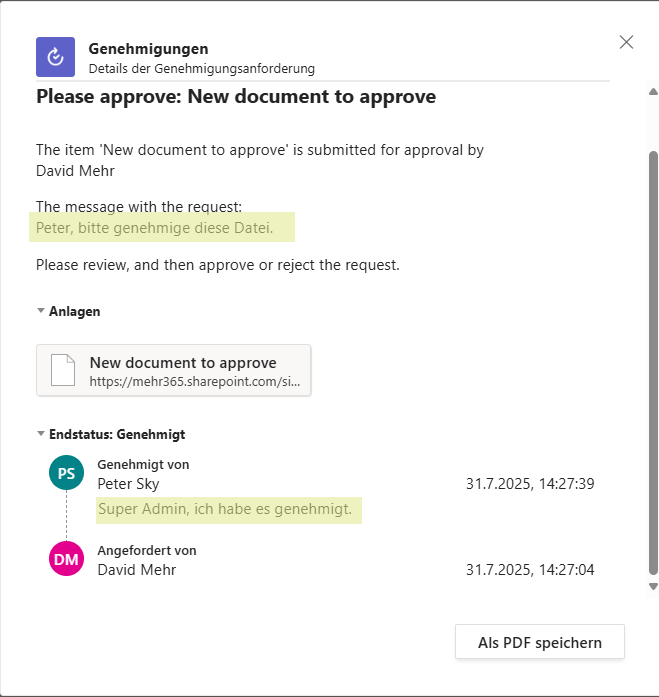The width and height of the screenshot is (659, 697).
Task: Open the 'New document to approve' attachment
Action: 174,370
